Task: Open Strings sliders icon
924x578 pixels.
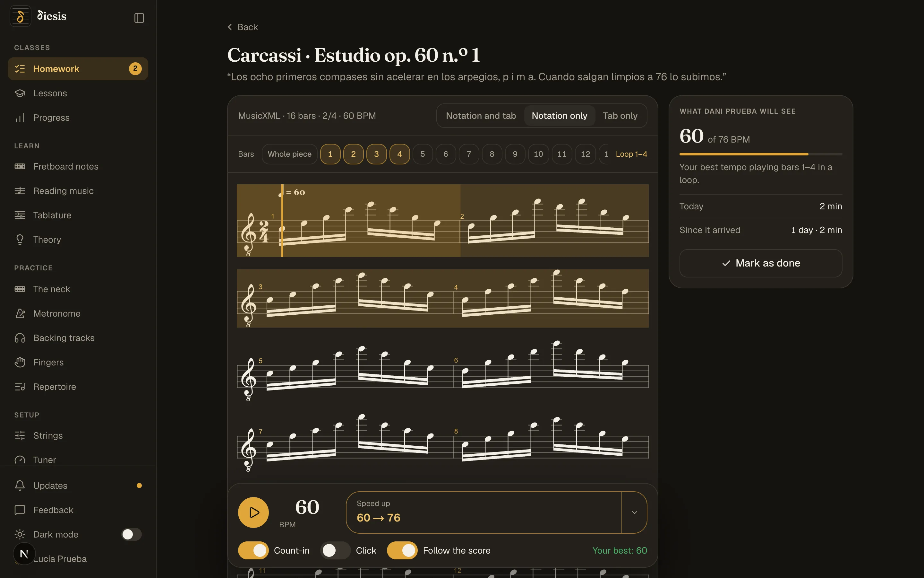Action: 20,435
